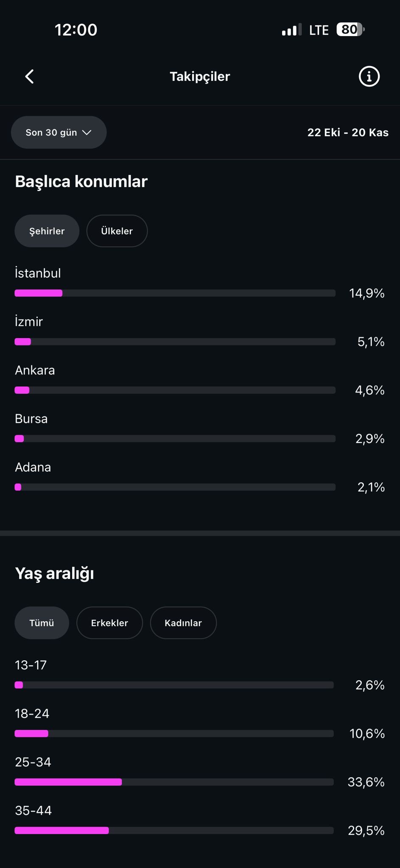400x868 pixels.
Task: Tap the battery indicator showing 80
Action: (x=350, y=30)
